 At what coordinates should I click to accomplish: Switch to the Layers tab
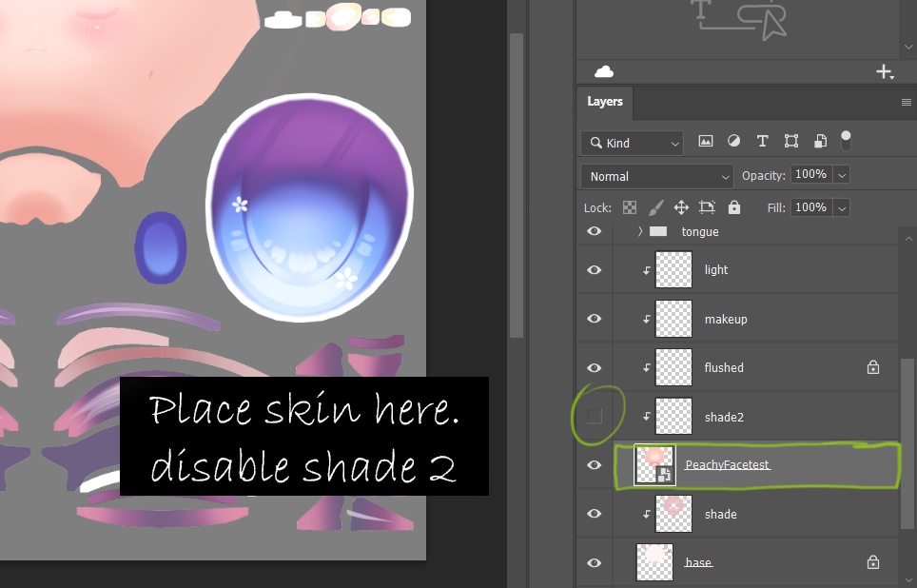[x=604, y=102]
